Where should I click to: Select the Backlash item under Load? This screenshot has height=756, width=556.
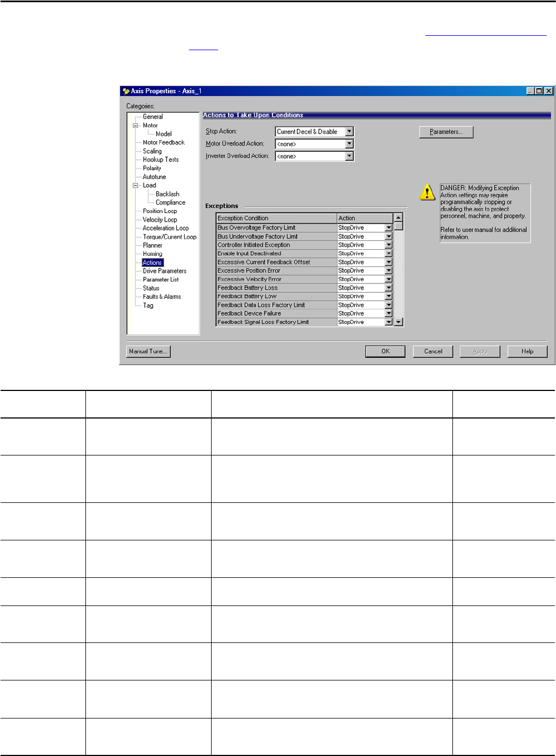click(168, 194)
